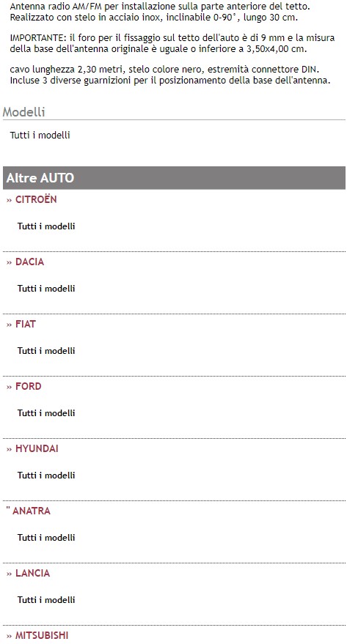Select Tutti i modelli under CITROËN

pyautogui.click(x=46, y=226)
